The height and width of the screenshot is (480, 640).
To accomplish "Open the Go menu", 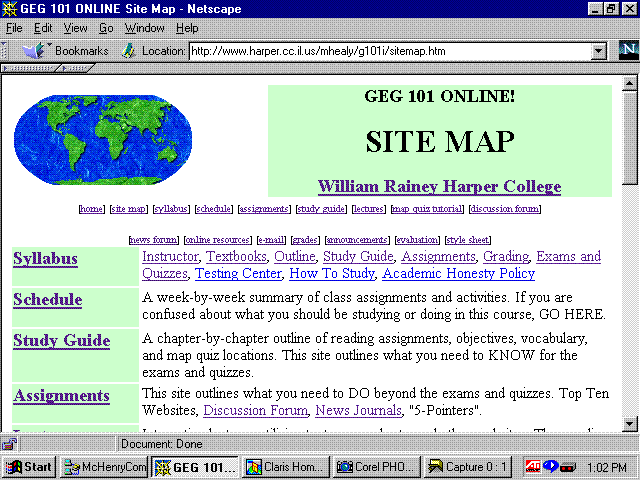I will tap(106, 28).
